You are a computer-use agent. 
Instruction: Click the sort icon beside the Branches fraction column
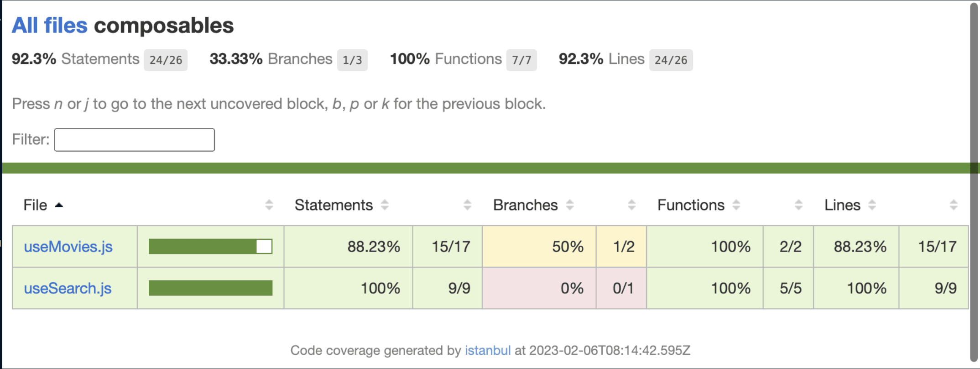click(x=631, y=205)
